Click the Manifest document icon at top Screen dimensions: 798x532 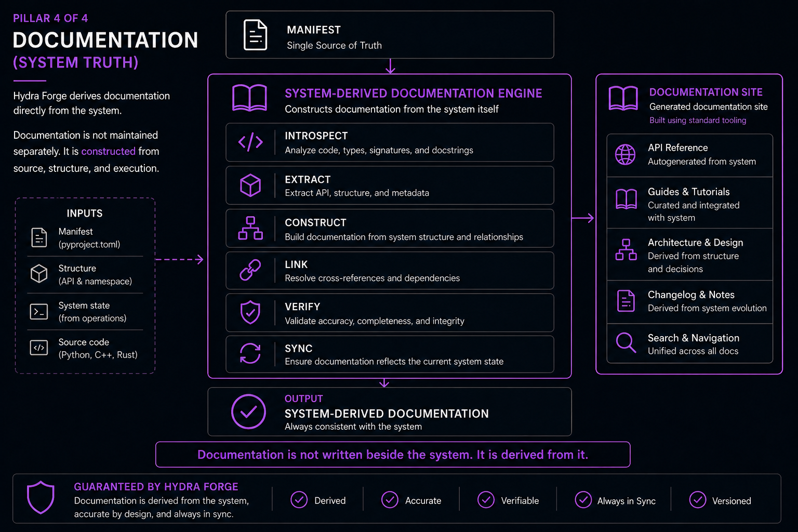[256, 35]
